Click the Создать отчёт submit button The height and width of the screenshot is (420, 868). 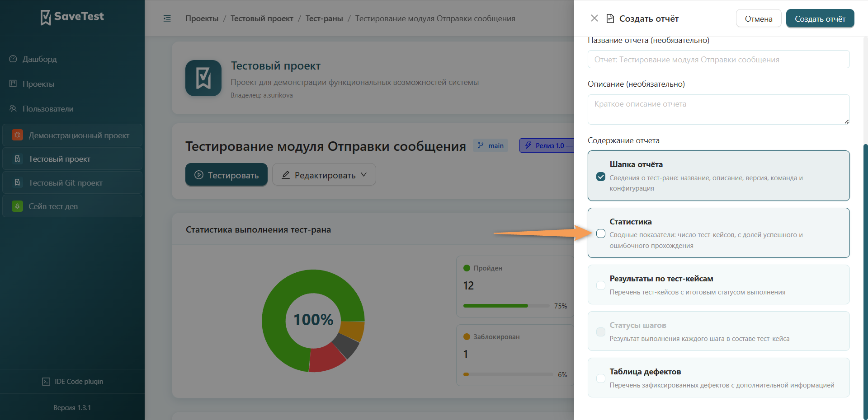(x=820, y=19)
